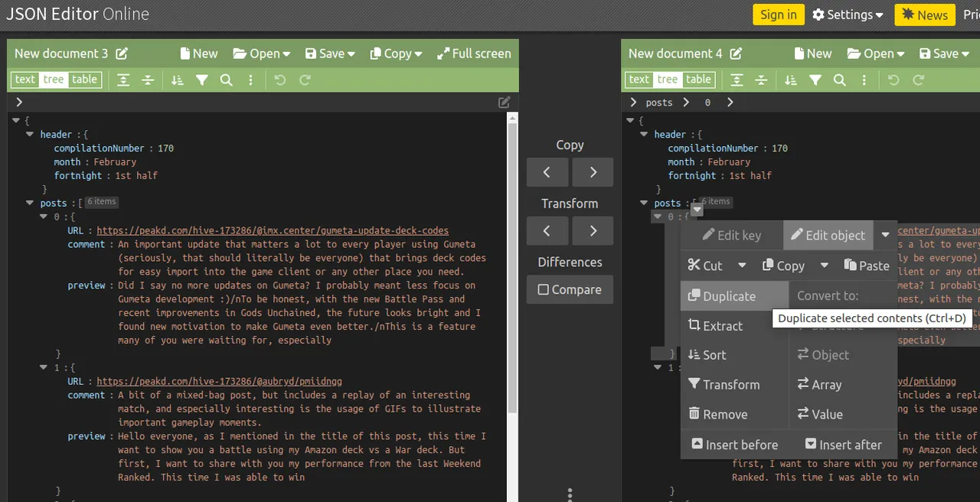Screen dimensions: 980x502
Task: Create New document in left panel
Action: [198, 54]
